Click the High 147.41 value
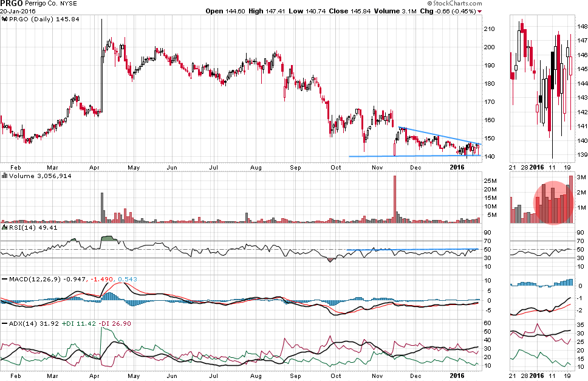The width and height of the screenshot is (588, 381). click(x=267, y=12)
